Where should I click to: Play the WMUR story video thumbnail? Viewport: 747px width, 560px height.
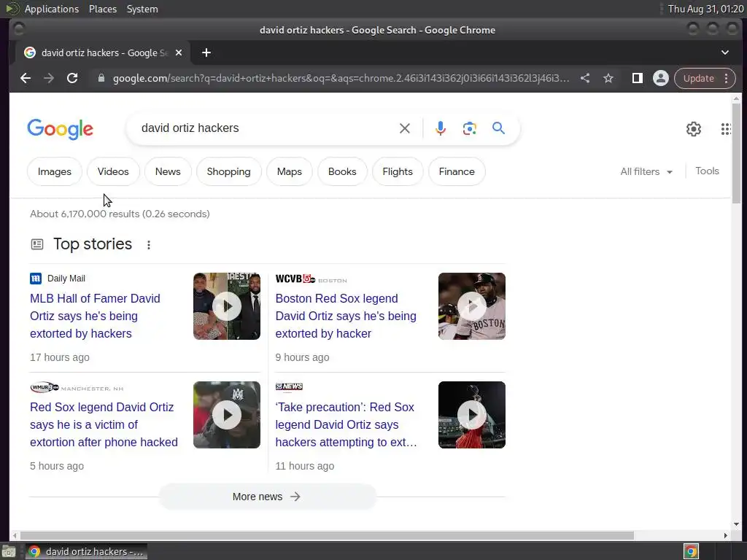[x=227, y=415]
